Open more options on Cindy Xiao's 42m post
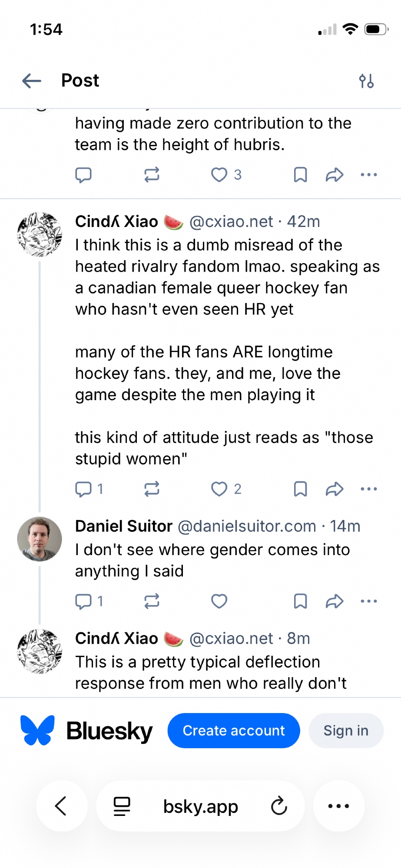The height and width of the screenshot is (868, 401). [x=369, y=489]
